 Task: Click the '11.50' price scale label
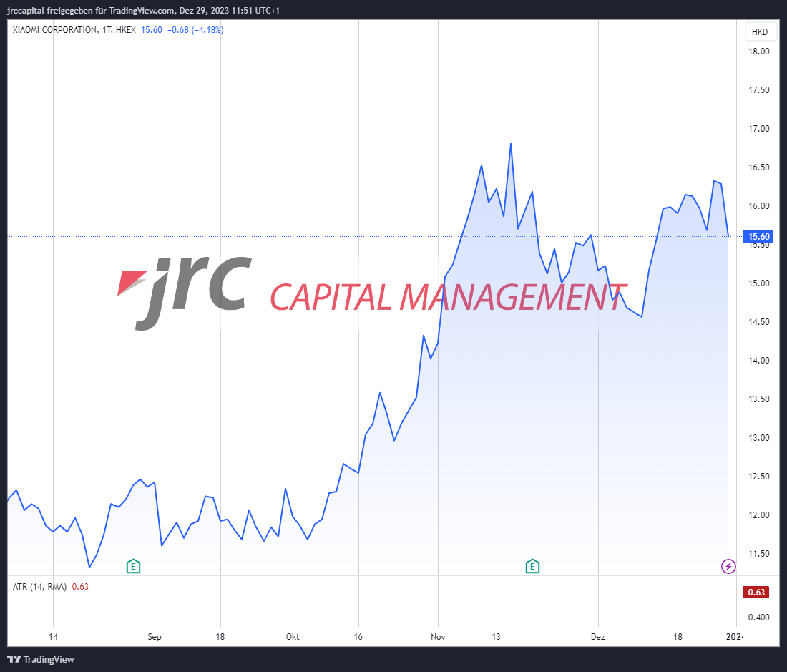point(759,554)
